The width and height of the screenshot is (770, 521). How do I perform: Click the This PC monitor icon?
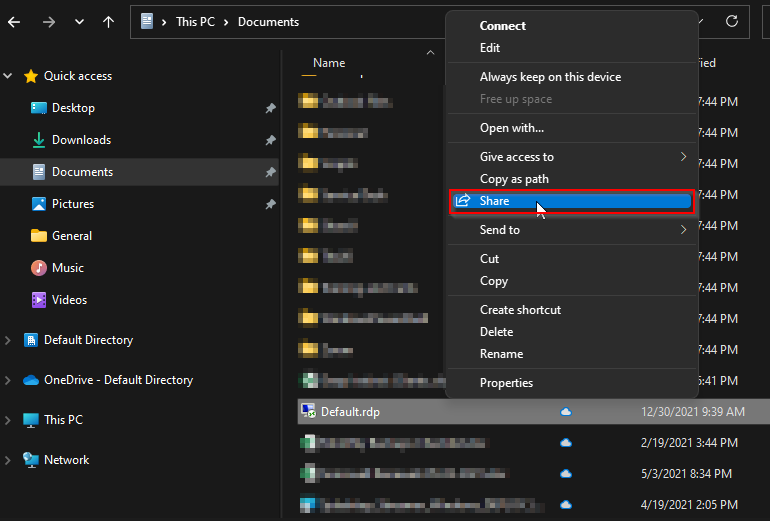(31, 420)
